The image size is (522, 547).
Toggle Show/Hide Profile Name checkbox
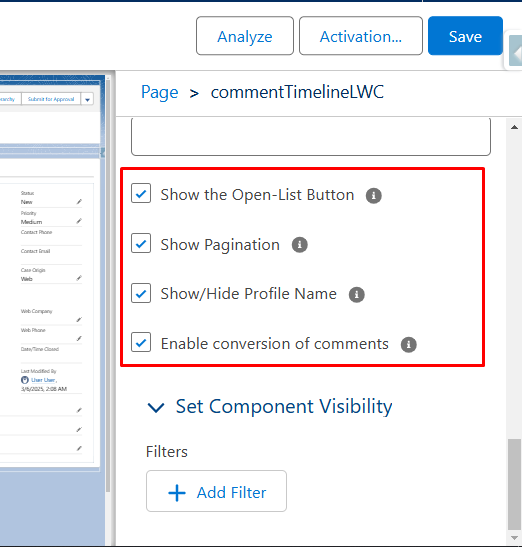pos(141,293)
